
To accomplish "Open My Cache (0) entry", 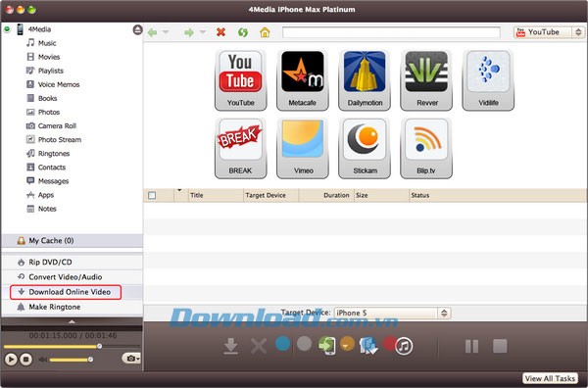I will 72,241.
